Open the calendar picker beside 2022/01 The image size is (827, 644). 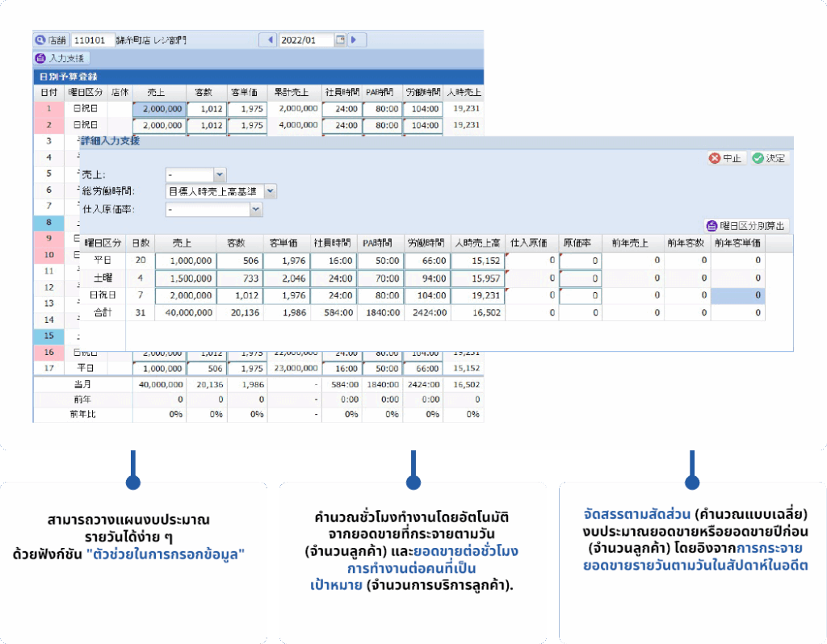[340, 40]
